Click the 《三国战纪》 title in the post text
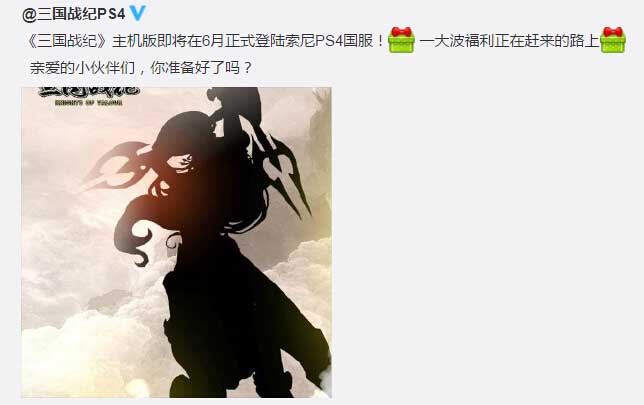The image size is (644, 405). [x=68, y=41]
